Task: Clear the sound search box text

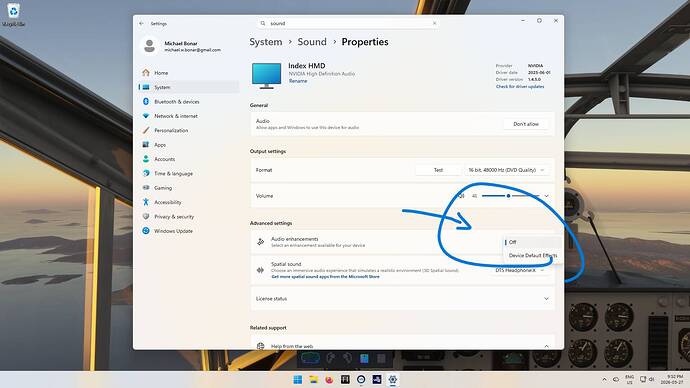Action: (434, 23)
